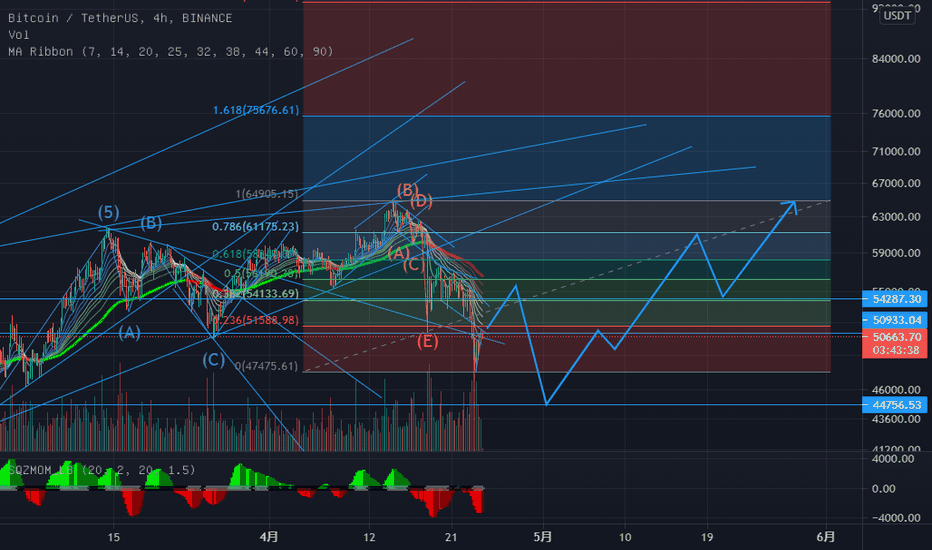Image resolution: width=932 pixels, height=550 pixels.
Task: Select the blue (5) wave label
Action: point(108,212)
